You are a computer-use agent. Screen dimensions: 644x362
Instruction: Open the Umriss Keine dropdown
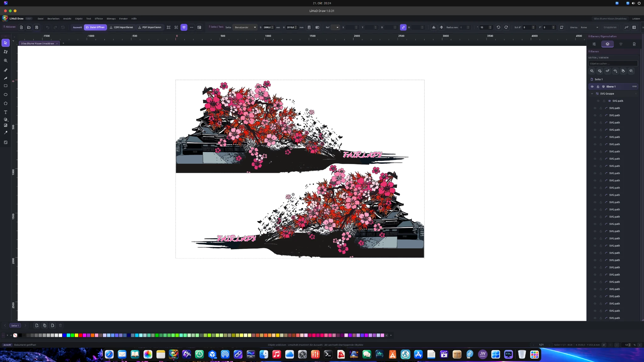[x=589, y=27]
